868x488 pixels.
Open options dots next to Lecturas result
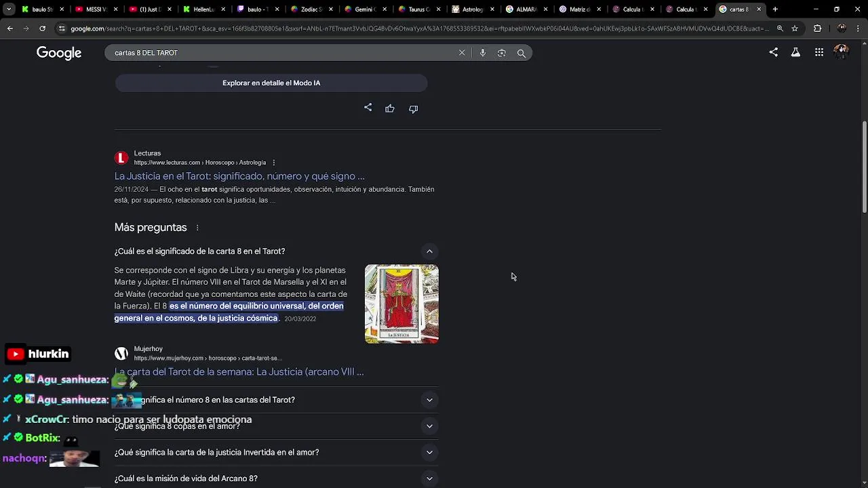point(274,163)
